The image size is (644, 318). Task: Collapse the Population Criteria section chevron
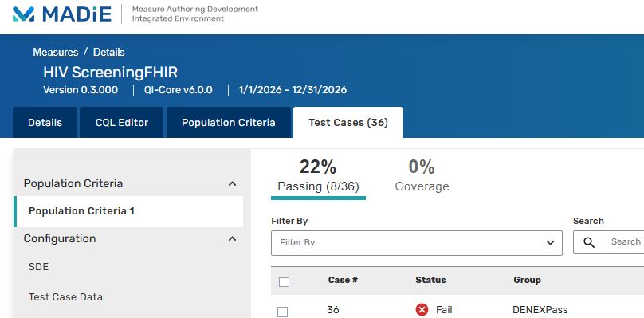(232, 183)
